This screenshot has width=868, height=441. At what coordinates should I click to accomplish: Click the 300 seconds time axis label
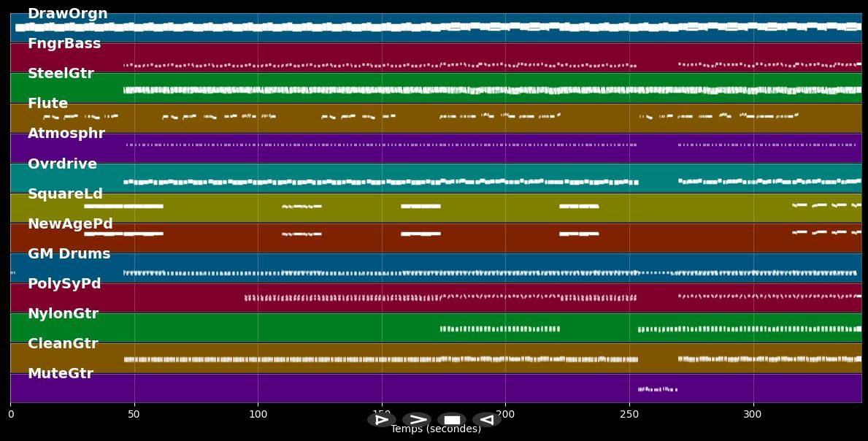752,415
